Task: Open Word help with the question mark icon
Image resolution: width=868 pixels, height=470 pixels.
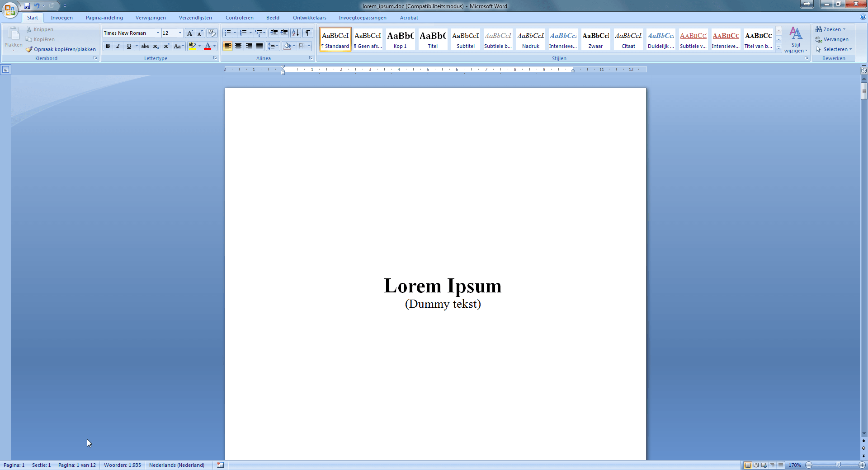Action: tap(863, 17)
